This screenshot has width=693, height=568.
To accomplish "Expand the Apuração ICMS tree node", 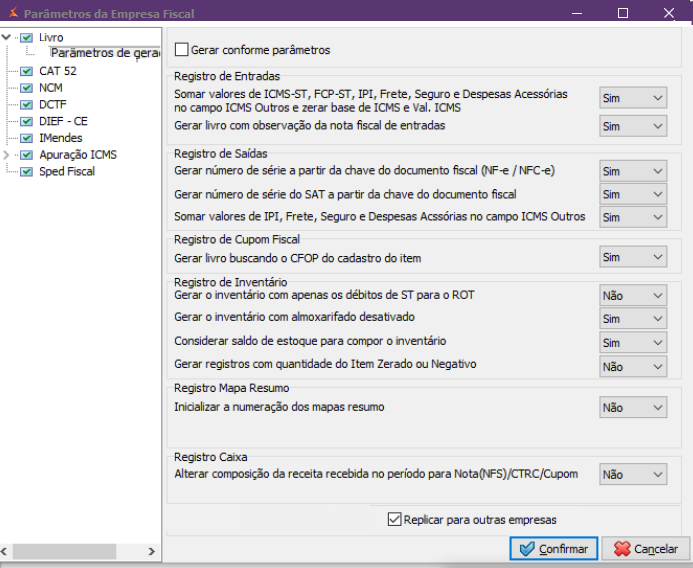I will pos(6,155).
